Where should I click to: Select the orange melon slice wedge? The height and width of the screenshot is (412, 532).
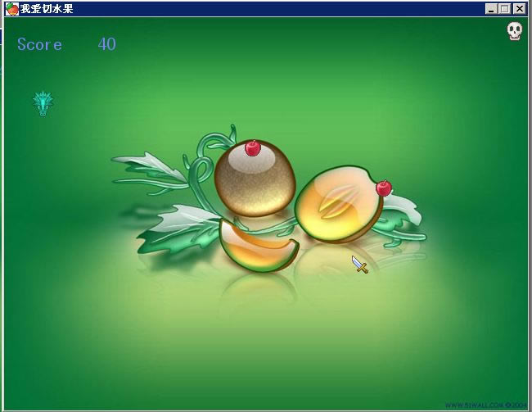coord(258,247)
